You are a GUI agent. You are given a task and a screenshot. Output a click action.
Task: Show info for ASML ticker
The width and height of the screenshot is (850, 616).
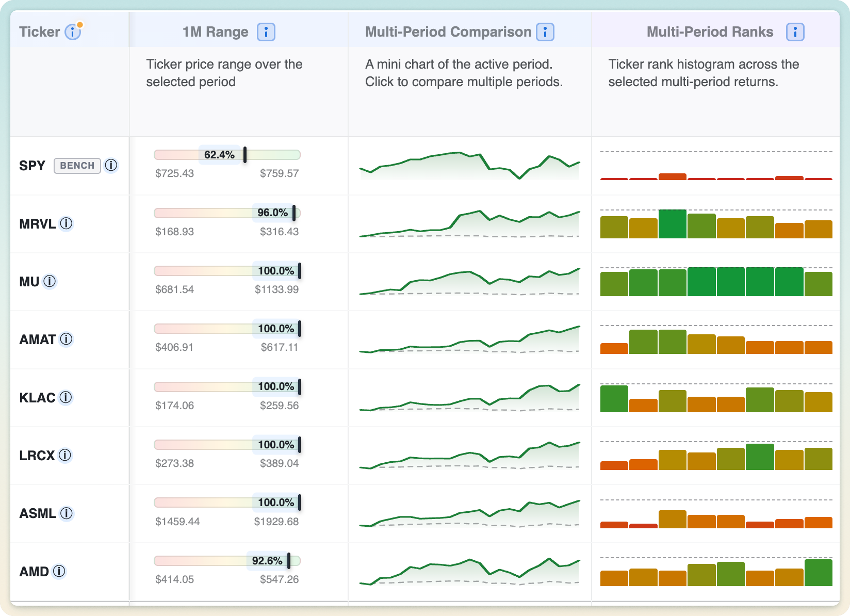tap(67, 513)
